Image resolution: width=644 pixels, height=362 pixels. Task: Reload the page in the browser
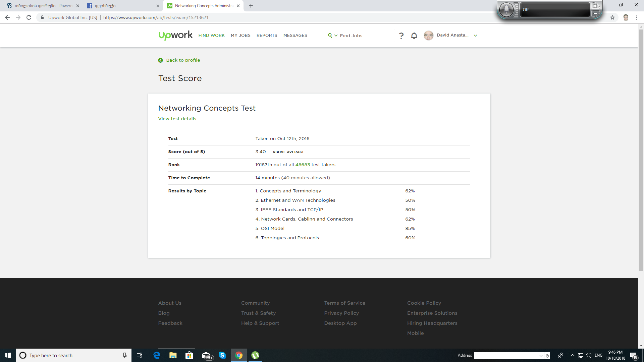[x=29, y=17]
